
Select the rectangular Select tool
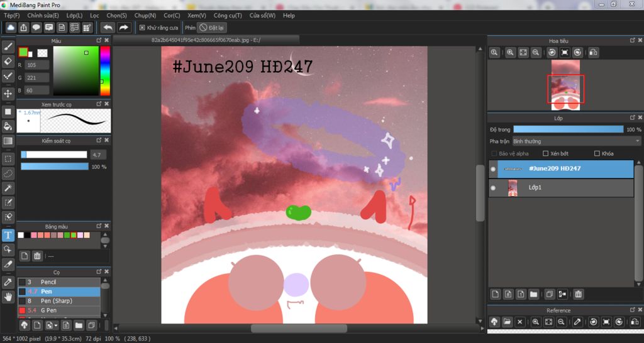tap(8, 159)
